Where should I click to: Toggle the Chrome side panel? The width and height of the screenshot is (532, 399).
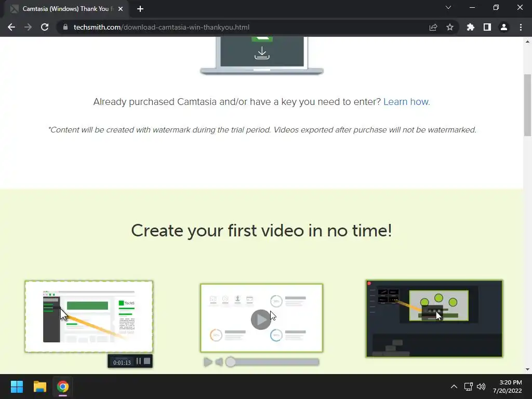(x=487, y=27)
